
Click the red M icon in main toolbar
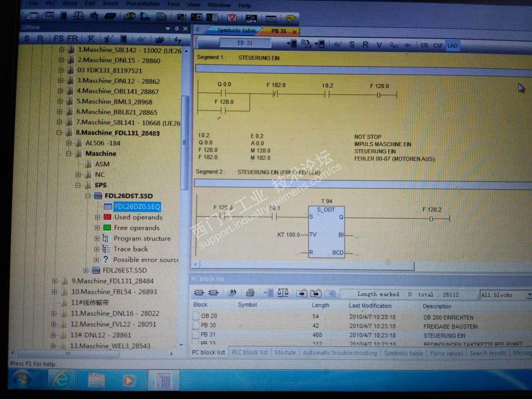232,18
